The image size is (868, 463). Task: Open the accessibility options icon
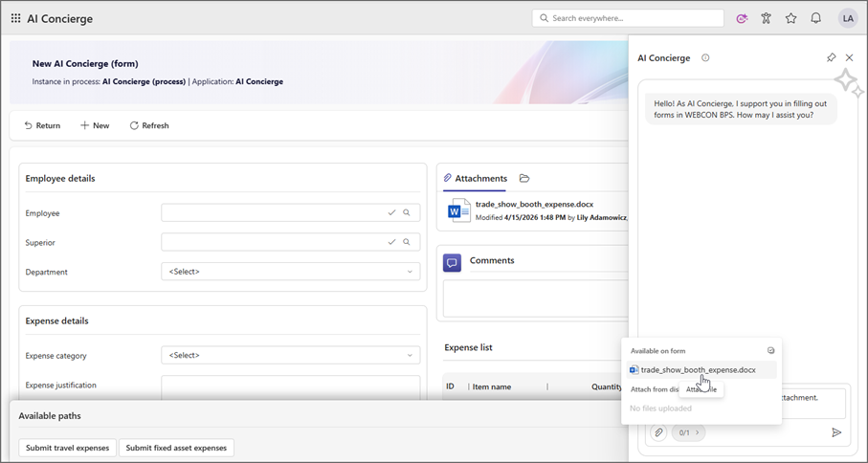pos(766,18)
